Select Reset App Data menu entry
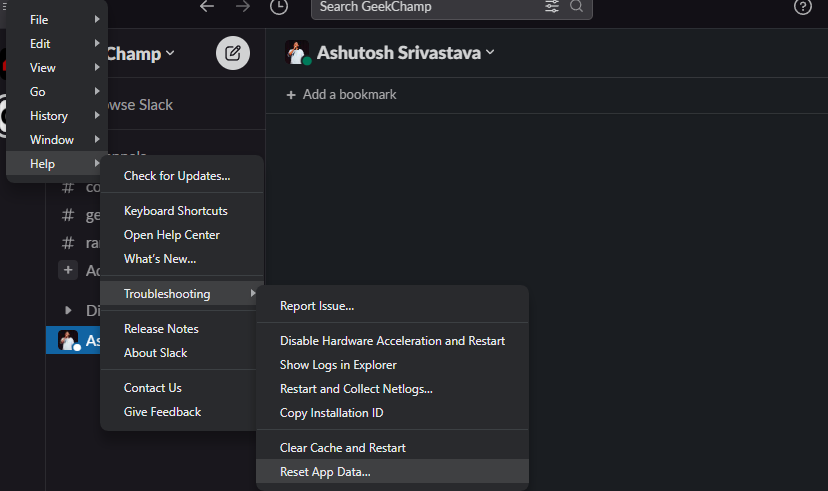The width and height of the screenshot is (828, 491). [325, 472]
